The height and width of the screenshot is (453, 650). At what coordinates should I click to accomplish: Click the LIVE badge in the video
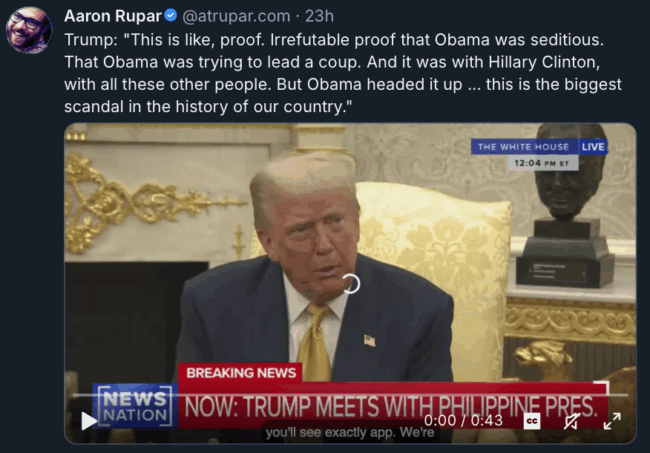coord(593,147)
